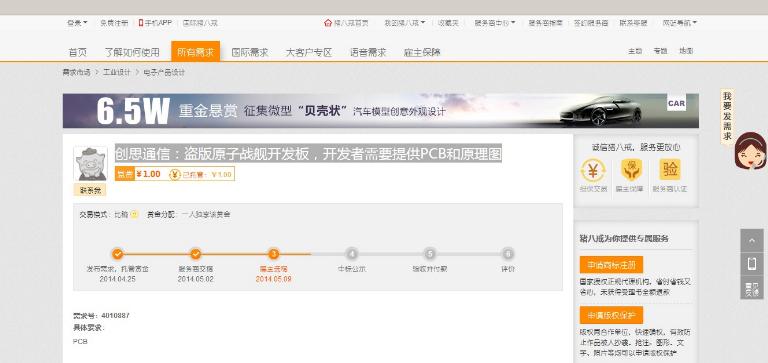
Task: Click the home icon in the top bar
Action: point(328,23)
